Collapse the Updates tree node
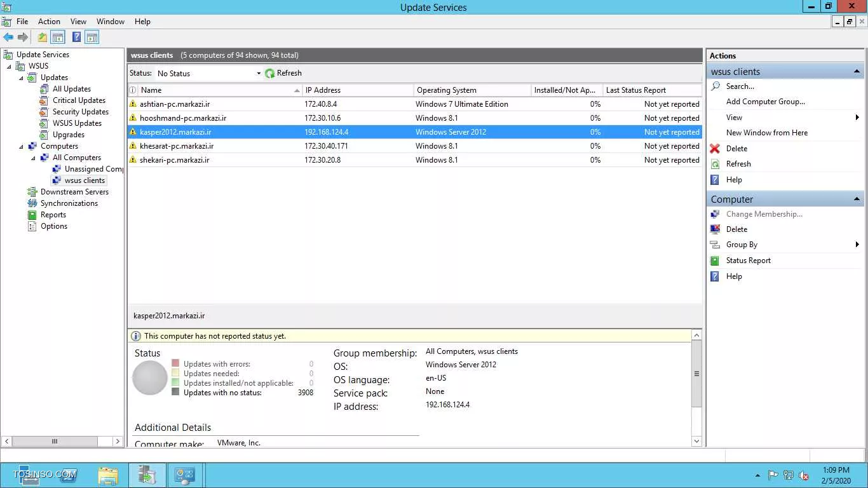The width and height of the screenshot is (868, 488). tap(21, 78)
